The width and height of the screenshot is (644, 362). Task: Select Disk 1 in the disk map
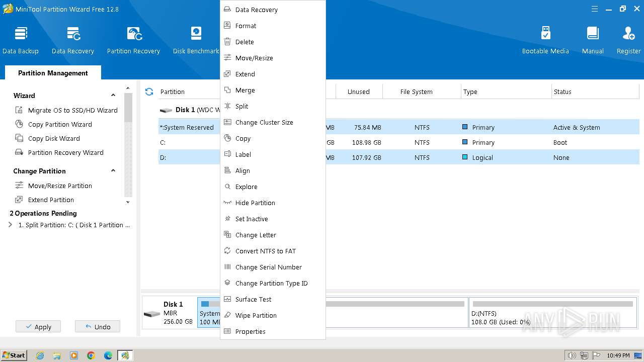(x=169, y=312)
